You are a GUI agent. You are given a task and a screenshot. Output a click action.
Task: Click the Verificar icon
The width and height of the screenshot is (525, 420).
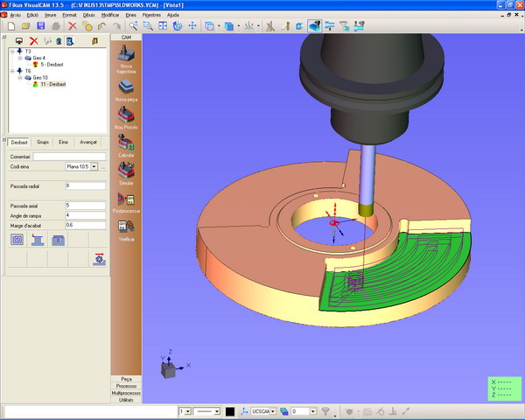pos(125,227)
